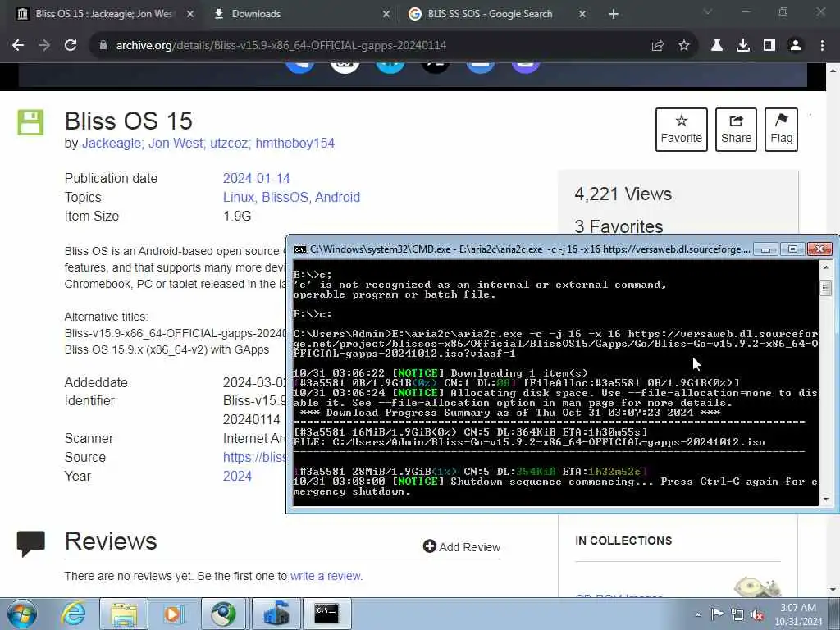The width and height of the screenshot is (840, 630).
Task: Click the volume speaker tray icon
Action: tap(757, 615)
